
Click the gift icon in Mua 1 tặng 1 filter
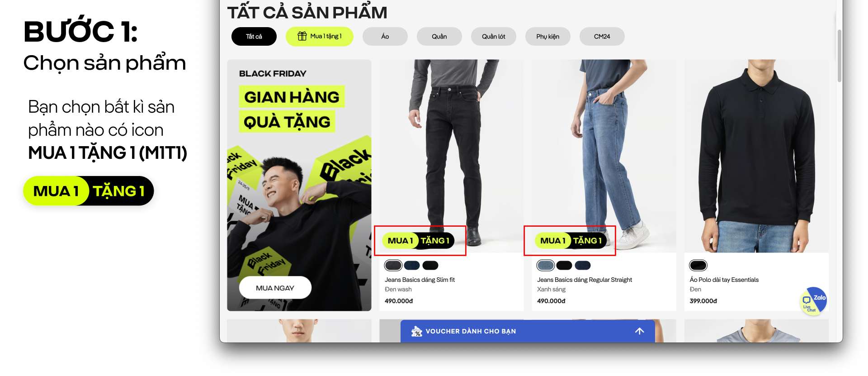pos(302,36)
